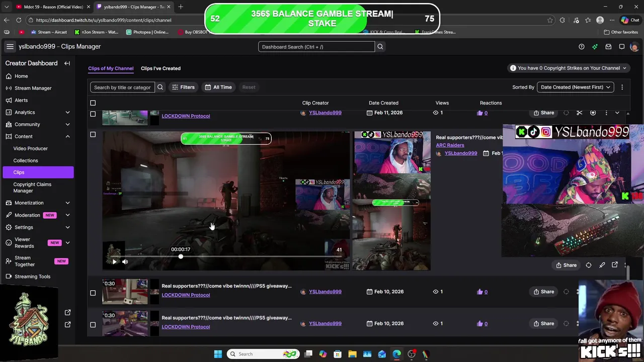The width and height of the screenshot is (644, 362).
Task: Click the clip search magnifier icon
Action: click(x=160, y=87)
